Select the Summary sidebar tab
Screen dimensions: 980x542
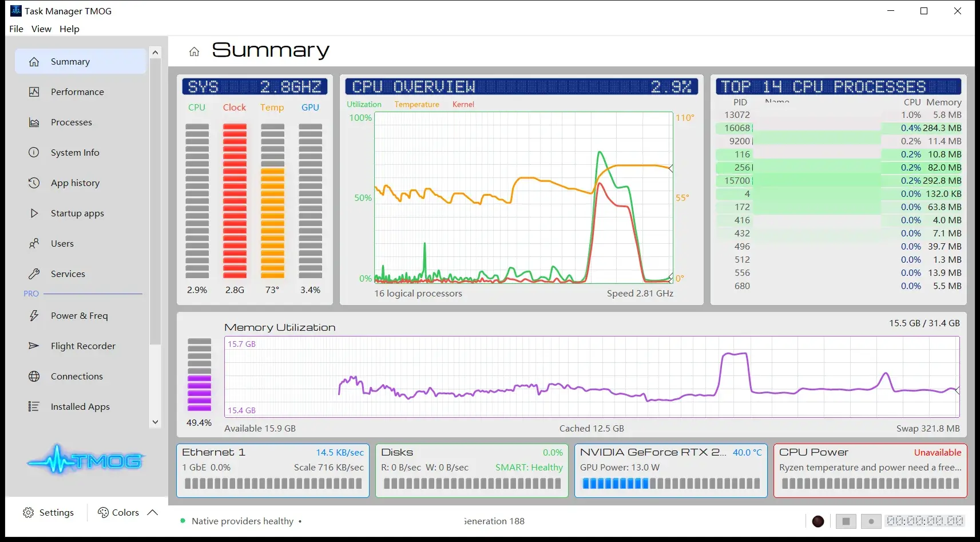[81, 61]
